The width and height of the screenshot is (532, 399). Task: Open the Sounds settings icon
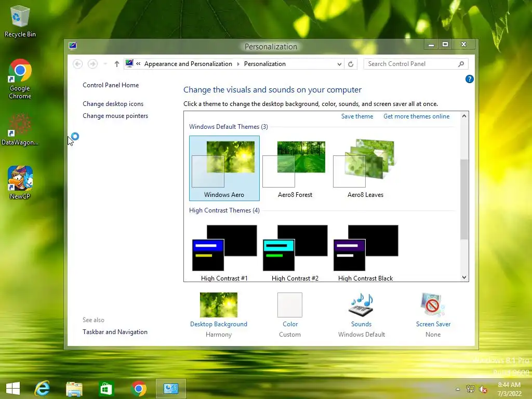click(x=362, y=305)
